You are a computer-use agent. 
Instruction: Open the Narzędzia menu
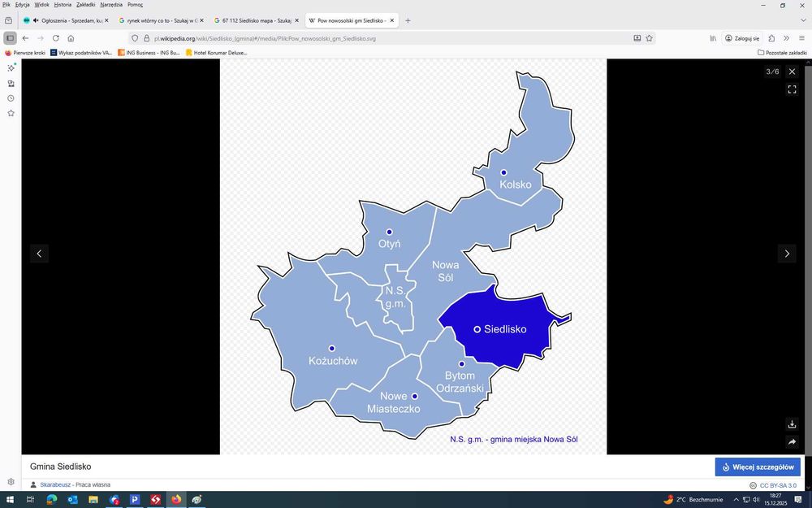111,4
